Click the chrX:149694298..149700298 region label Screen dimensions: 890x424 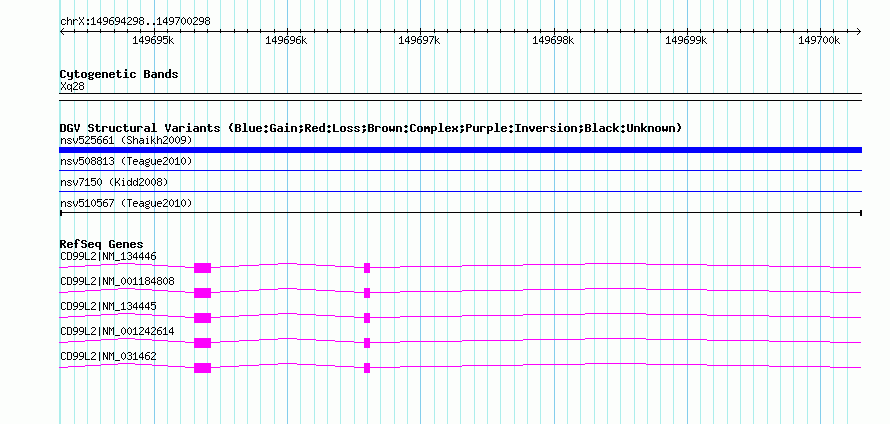135,21
